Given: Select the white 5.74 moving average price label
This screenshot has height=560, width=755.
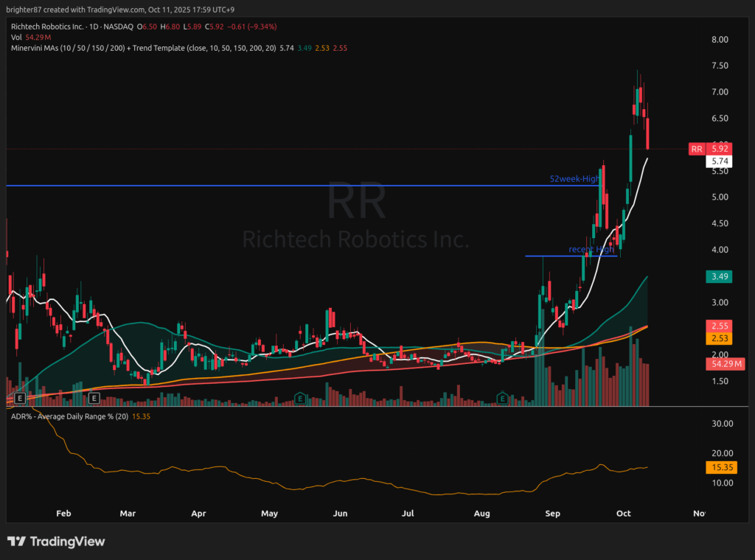Looking at the screenshot, I should click(718, 161).
